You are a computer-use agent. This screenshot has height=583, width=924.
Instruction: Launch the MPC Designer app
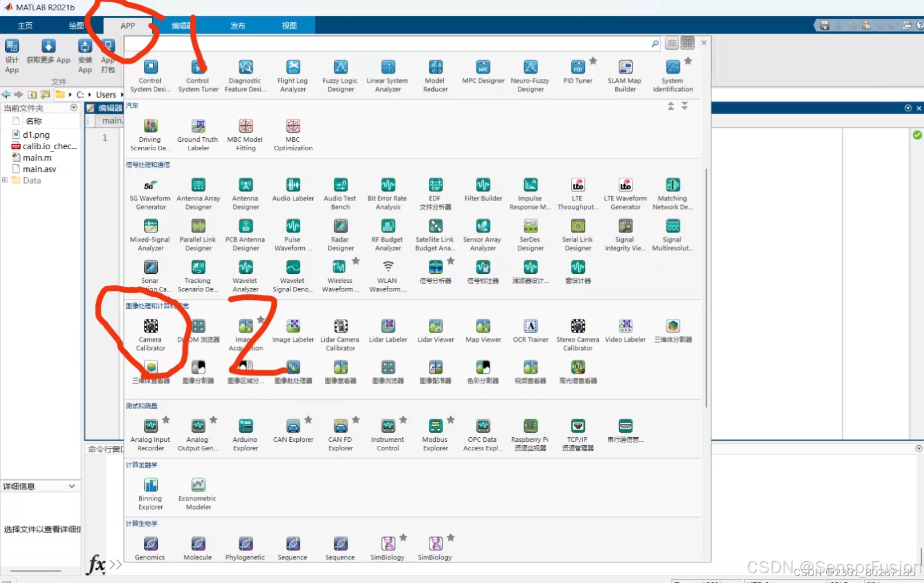click(483, 72)
